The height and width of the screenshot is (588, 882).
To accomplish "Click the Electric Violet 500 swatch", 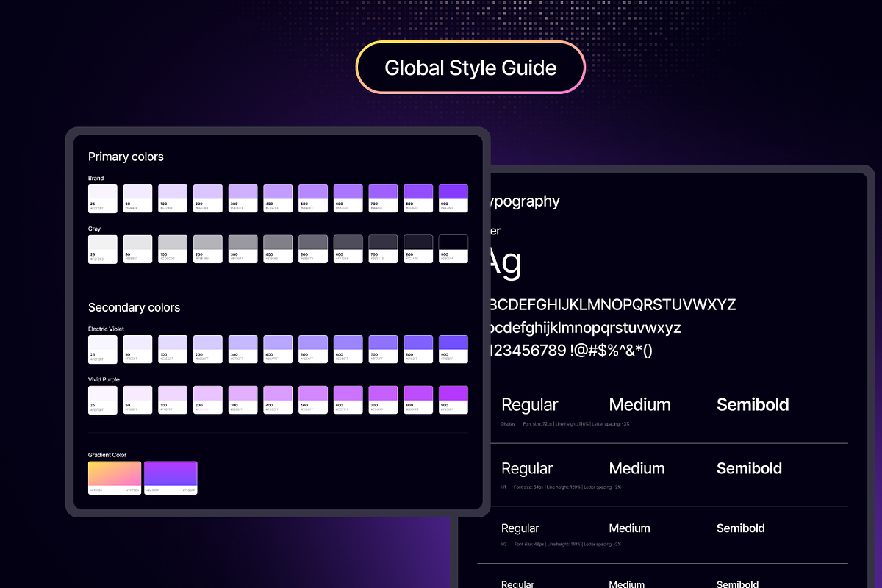I will click(313, 349).
